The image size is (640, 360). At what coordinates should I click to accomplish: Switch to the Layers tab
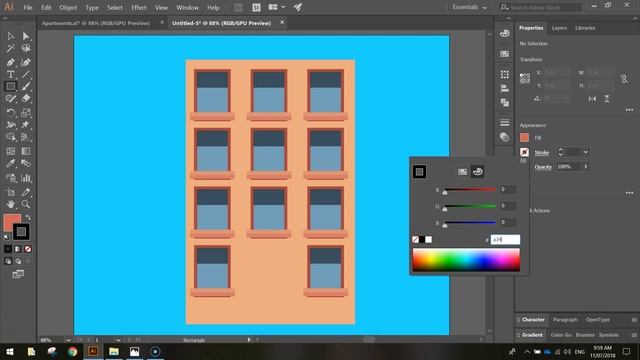point(559,28)
